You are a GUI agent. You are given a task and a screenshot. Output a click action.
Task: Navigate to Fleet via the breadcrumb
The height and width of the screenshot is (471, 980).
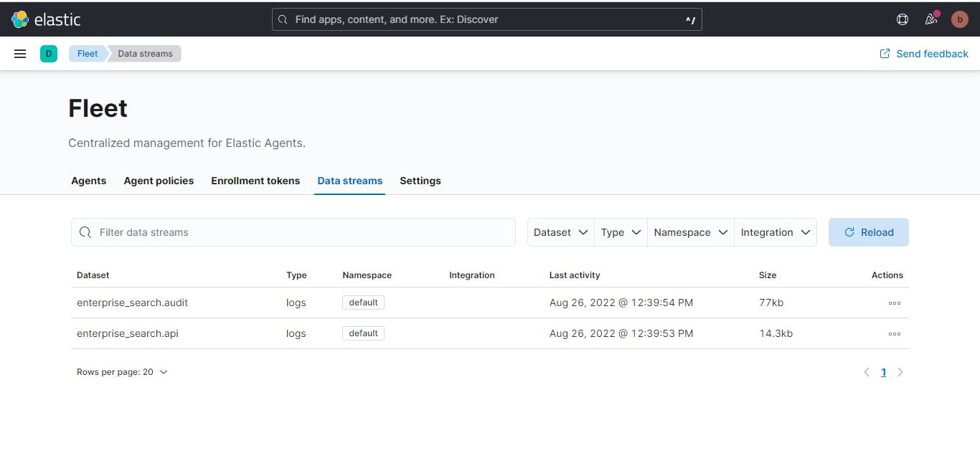click(87, 53)
